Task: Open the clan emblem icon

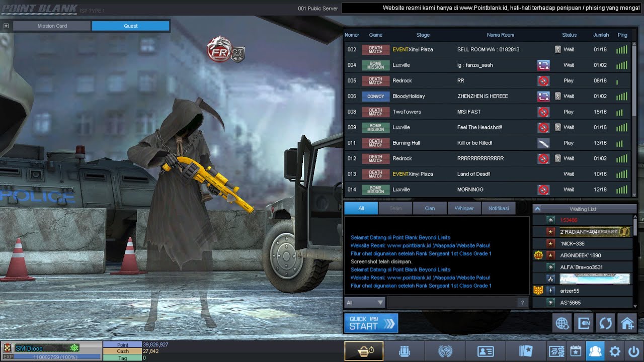Action: (x=445, y=351)
